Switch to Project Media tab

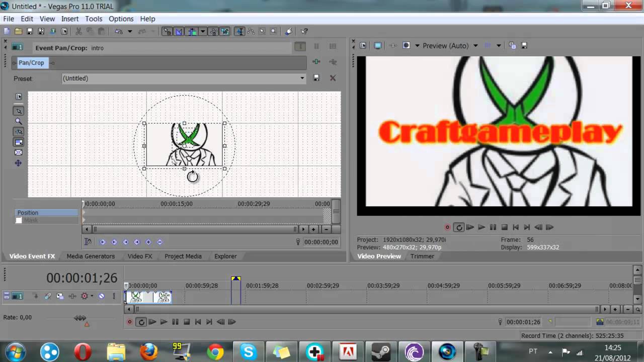(x=183, y=256)
